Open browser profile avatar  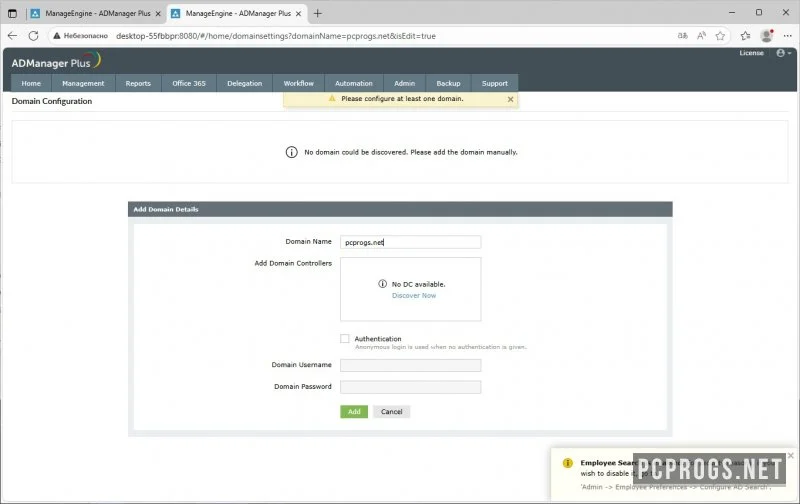[x=766, y=36]
